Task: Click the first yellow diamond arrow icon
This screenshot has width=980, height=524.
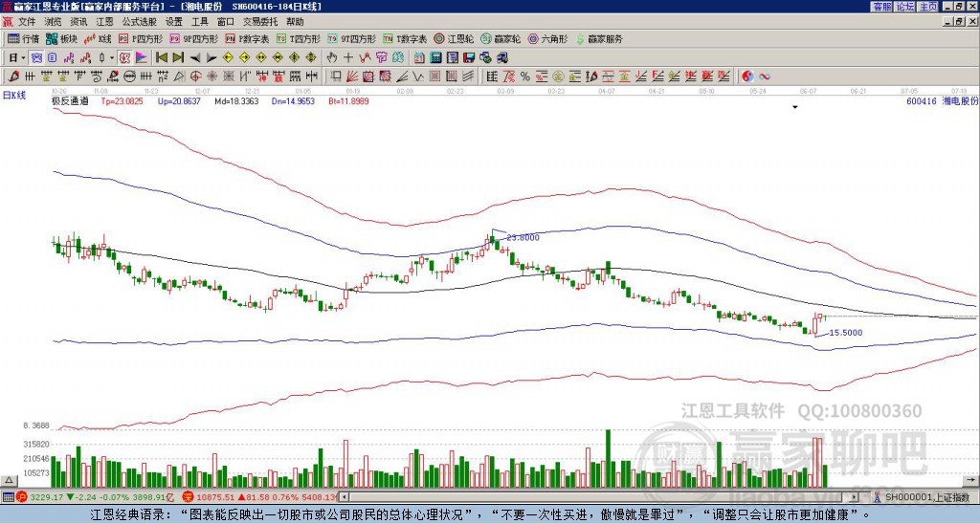Action: 228,58
